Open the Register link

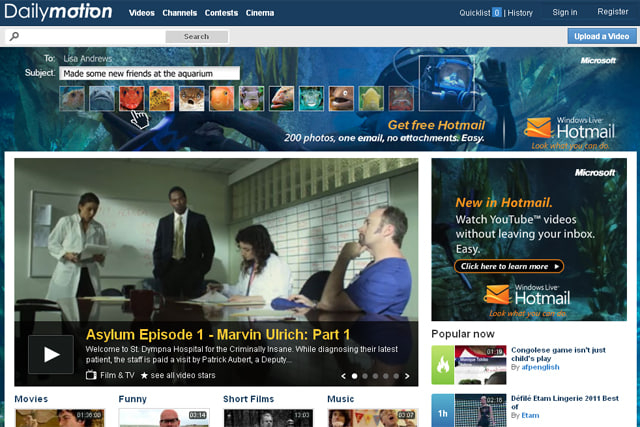pos(613,13)
